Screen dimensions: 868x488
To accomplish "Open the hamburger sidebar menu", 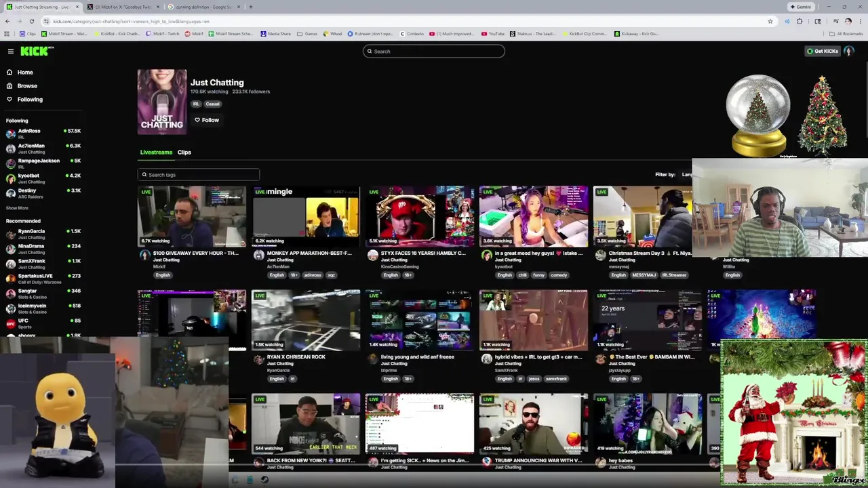I will tap(11, 51).
